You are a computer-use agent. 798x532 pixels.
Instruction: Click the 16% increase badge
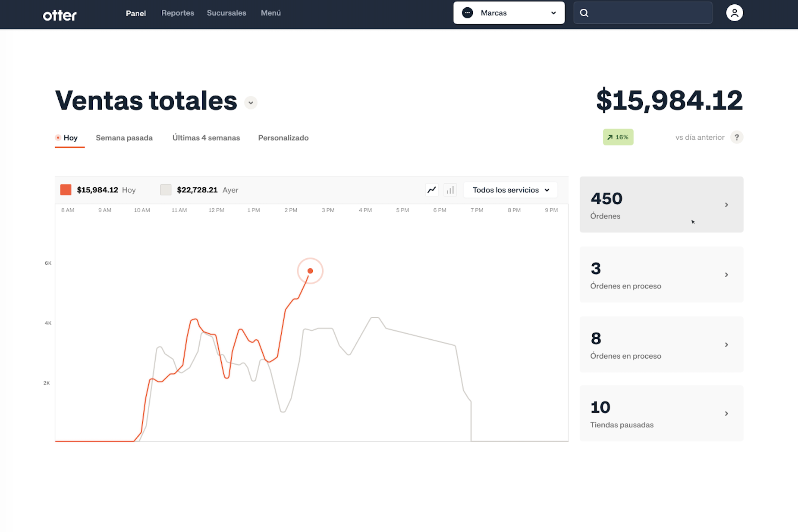pyautogui.click(x=618, y=137)
